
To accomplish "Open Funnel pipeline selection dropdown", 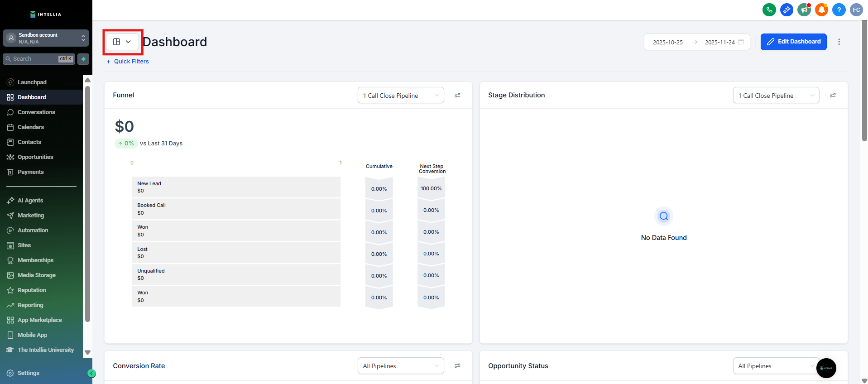I will (400, 96).
